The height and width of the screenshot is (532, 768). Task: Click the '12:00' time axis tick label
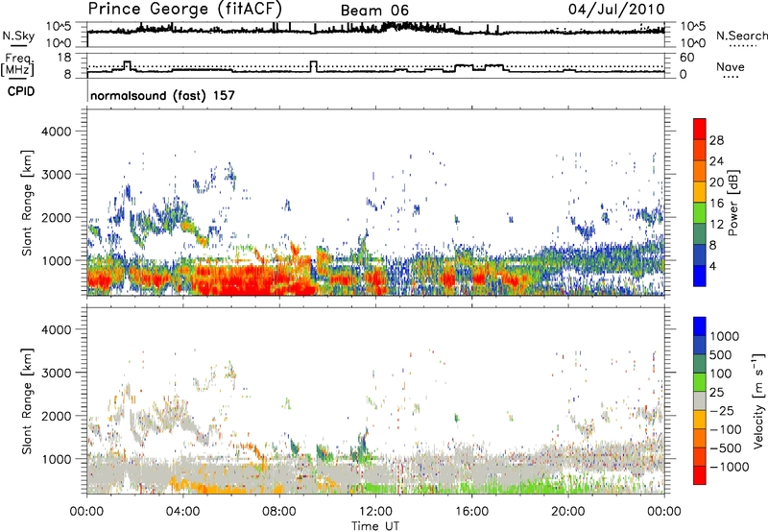(375, 512)
